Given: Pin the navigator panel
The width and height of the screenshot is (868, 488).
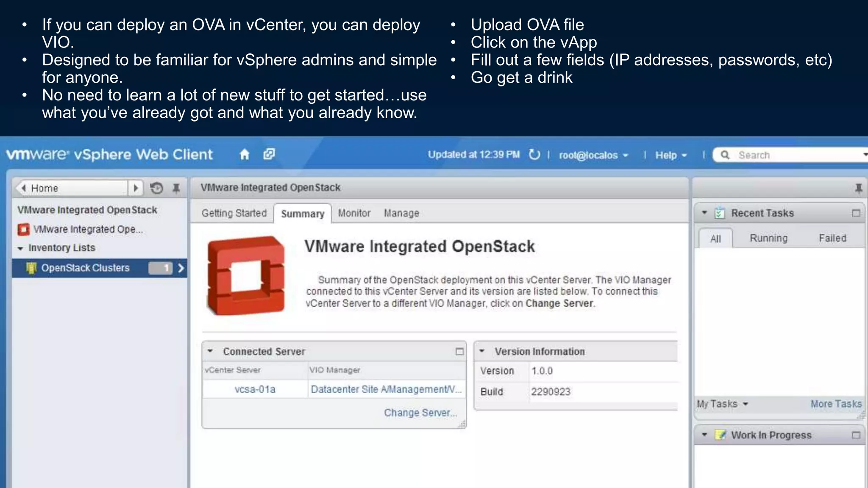Looking at the screenshot, I should [x=176, y=188].
